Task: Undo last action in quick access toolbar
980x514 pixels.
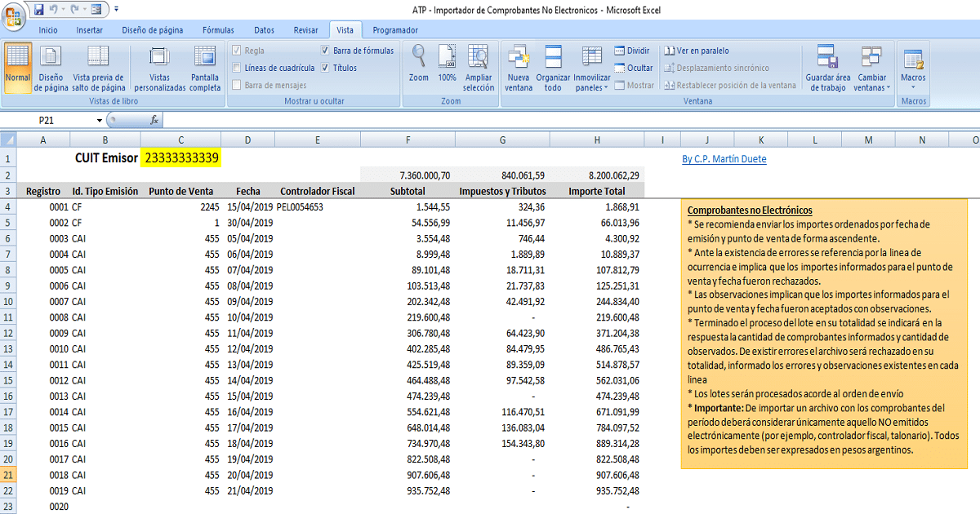Action: (55, 10)
